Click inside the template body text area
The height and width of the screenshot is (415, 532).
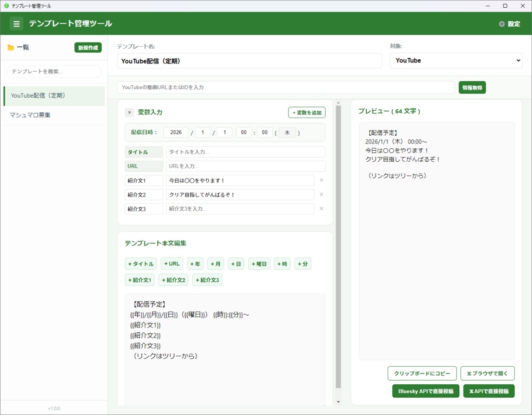tap(225, 350)
